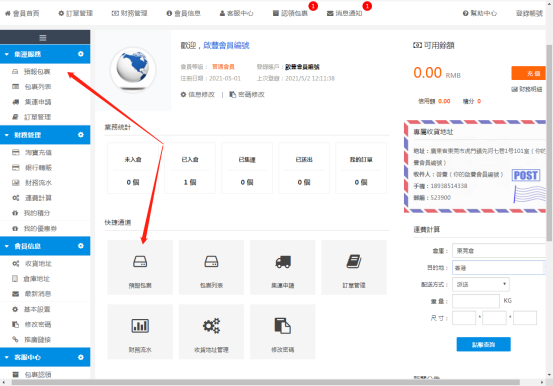Click the gear icon on 財務管理 header
The image size is (553, 386).
pos(81,135)
